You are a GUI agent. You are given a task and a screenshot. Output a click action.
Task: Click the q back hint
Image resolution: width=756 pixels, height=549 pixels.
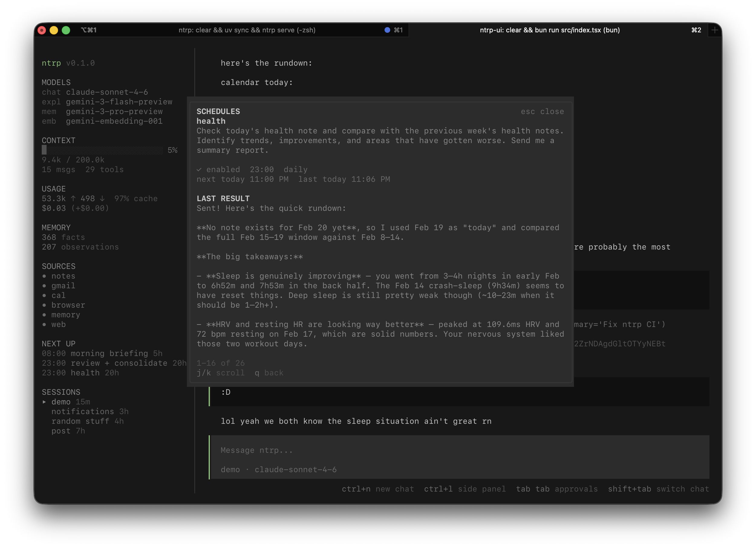pyautogui.click(x=269, y=373)
